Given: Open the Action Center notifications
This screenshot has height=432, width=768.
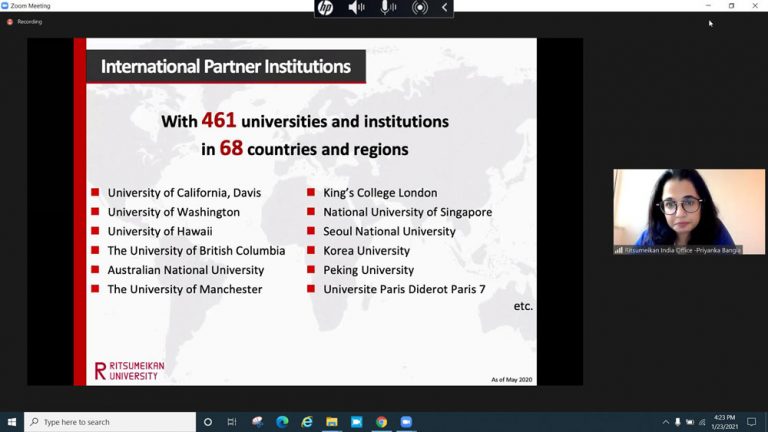Looking at the screenshot, I should coord(751,422).
